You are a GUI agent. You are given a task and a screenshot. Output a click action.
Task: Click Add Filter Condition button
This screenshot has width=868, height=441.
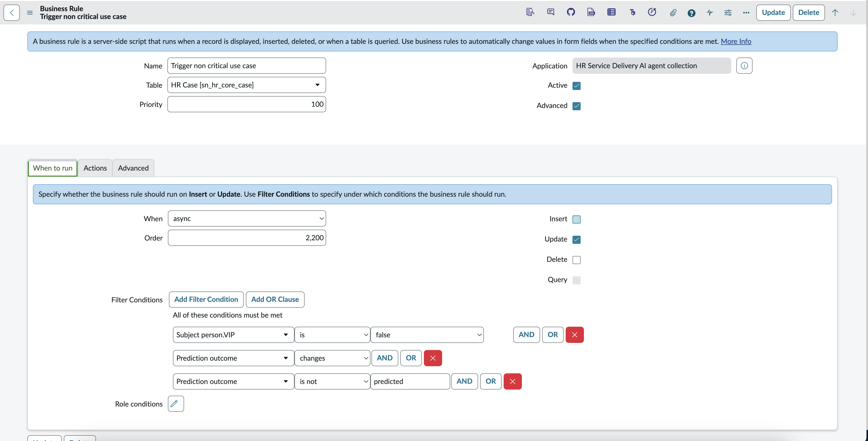[x=206, y=299]
